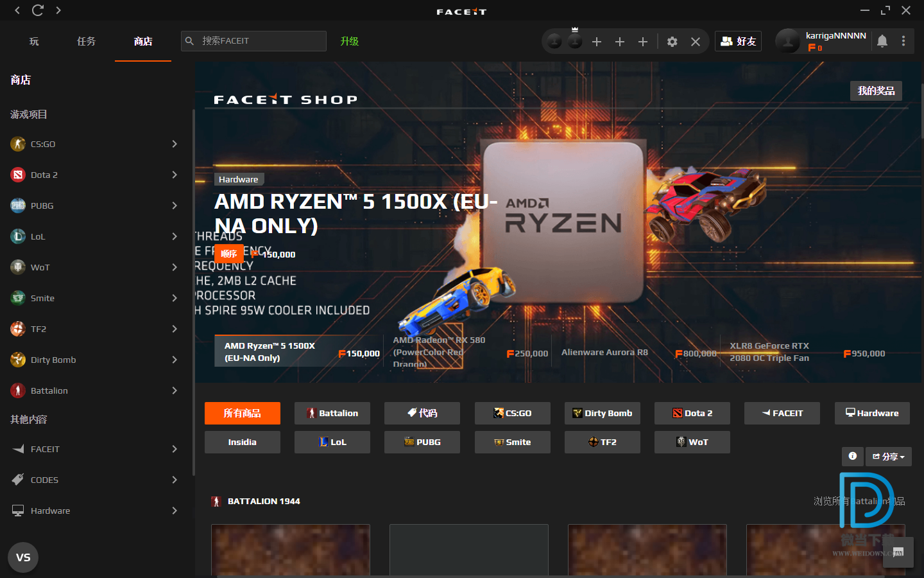
Task: Filter shop by LoL button
Action: click(x=332, y=442)
